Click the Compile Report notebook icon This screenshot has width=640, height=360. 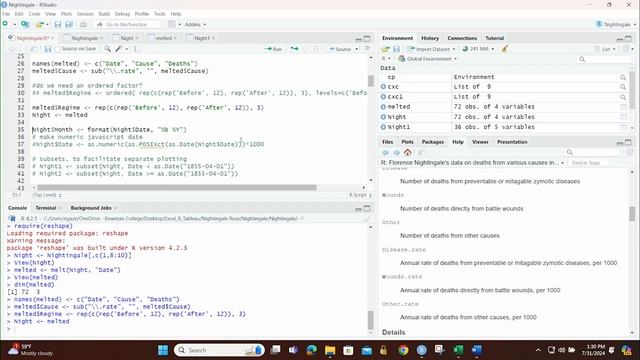coord(136,49)
